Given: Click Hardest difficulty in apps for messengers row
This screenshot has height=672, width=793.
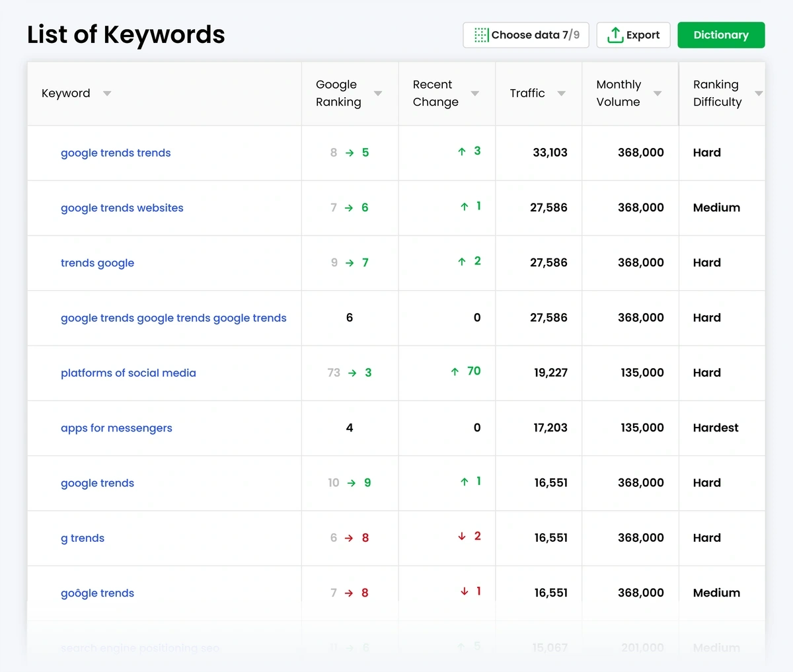Looking at the screenshot, I should click(716, 428).
